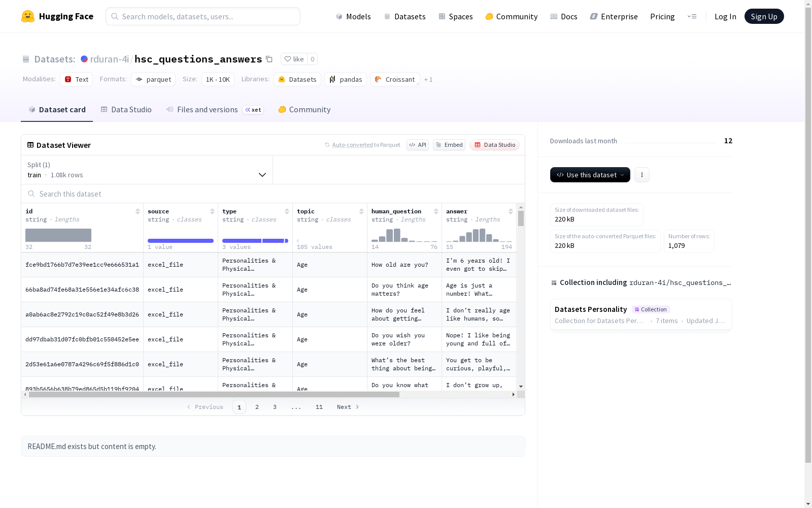Click the 'How old are you?' cell
The image size is (812, 508).
pos(404,265)
